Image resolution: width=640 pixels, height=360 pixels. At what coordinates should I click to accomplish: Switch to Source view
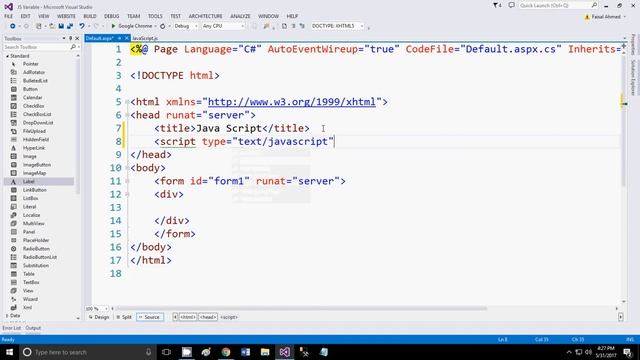click(x=150, y=317)
